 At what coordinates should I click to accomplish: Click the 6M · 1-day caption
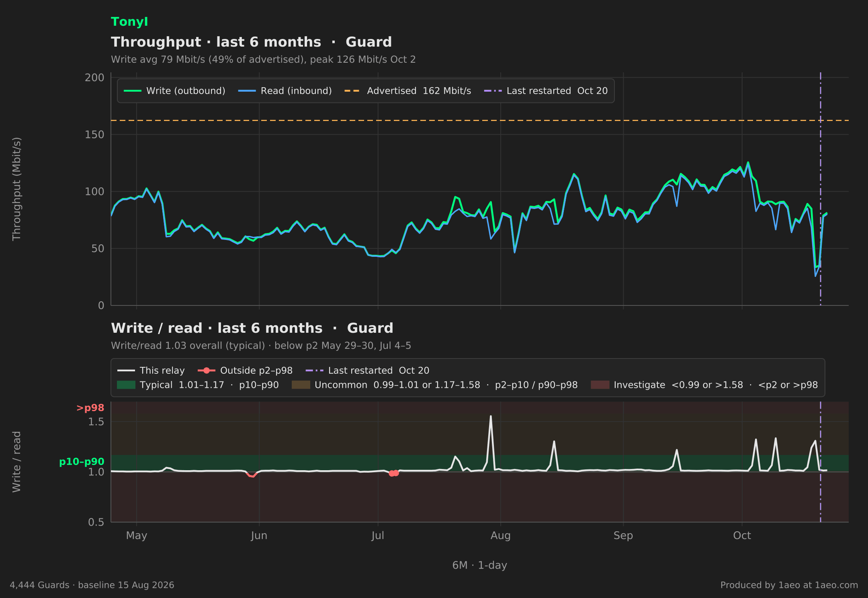(x=479, y=565)
